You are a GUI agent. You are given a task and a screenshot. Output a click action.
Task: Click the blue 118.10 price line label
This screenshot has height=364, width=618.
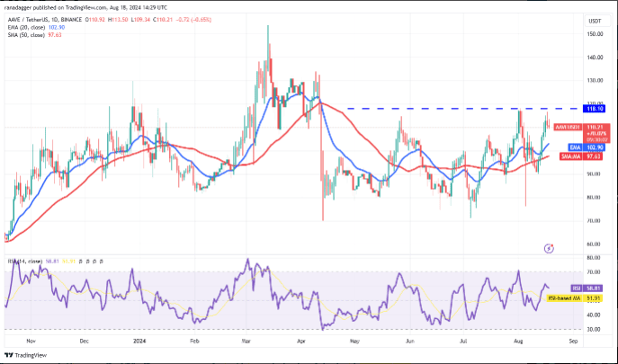pos(595,109)
